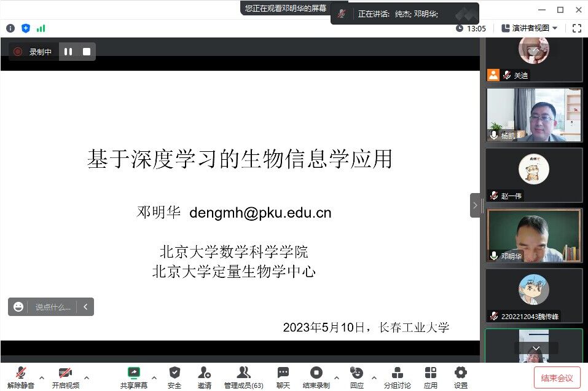
Task: Open the 设置 settings gear
Action: 460,373
